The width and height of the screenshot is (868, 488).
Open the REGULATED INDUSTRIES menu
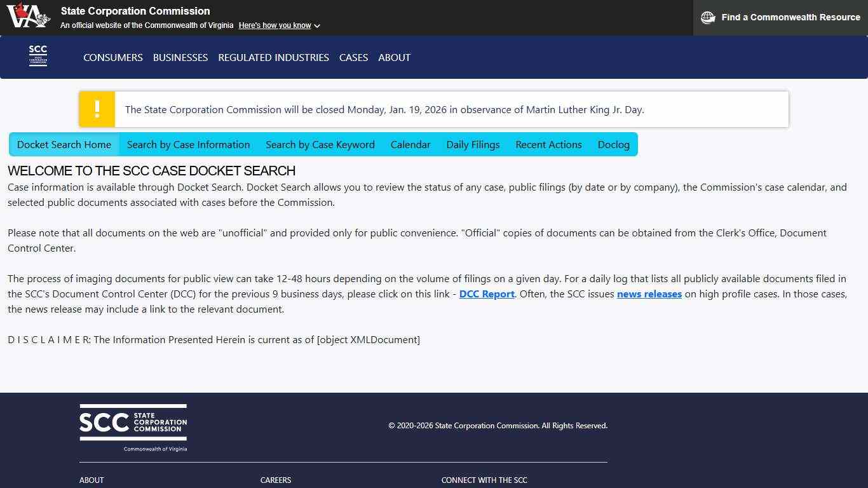pos(273,57)
